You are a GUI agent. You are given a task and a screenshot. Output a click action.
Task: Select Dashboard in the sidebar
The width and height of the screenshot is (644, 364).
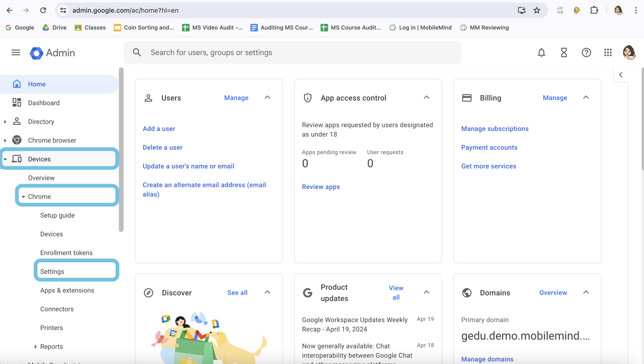44,102
